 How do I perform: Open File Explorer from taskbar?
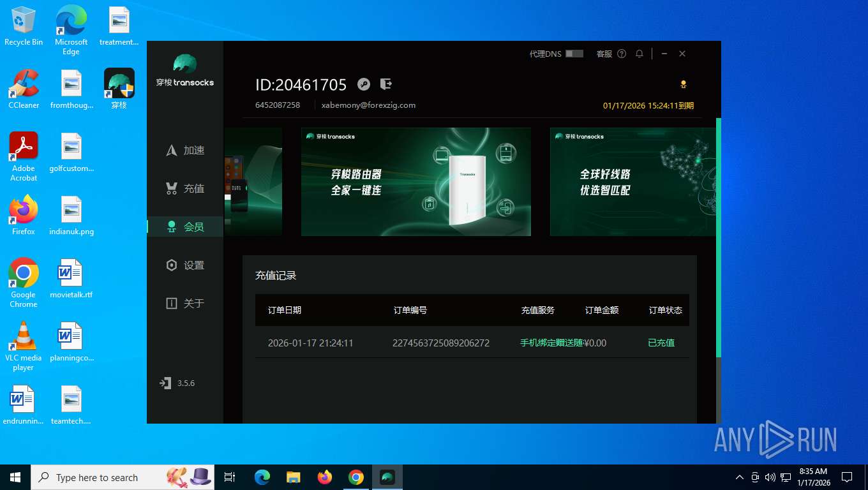coord(294,477)
